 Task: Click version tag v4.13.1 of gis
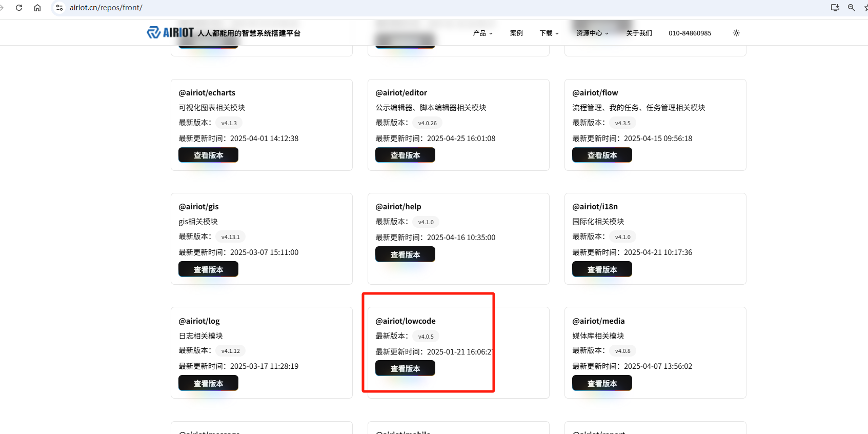tap(231, 237)
